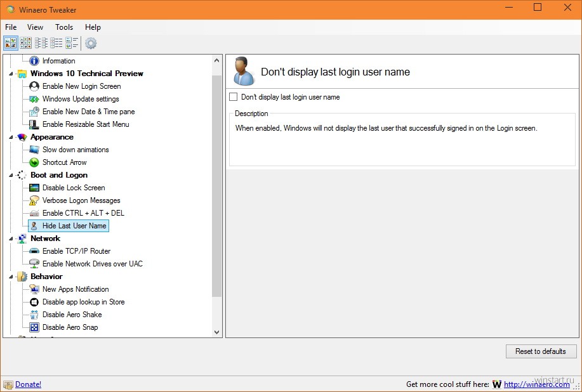Screen dimensions: 582x392
Task: Select Slow down animations text in tree
Action: pyautogui.click(x=76, y=150)
